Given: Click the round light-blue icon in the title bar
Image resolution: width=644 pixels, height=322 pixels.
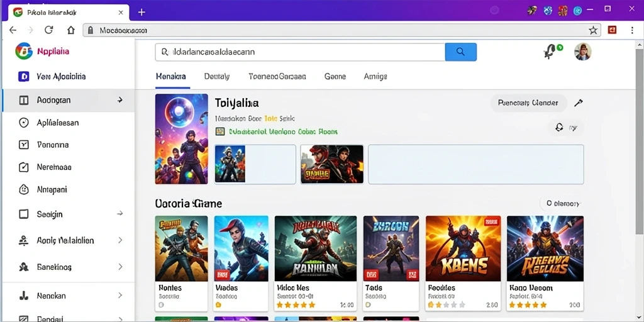Looking at the screenshot, I should point(578,11).
